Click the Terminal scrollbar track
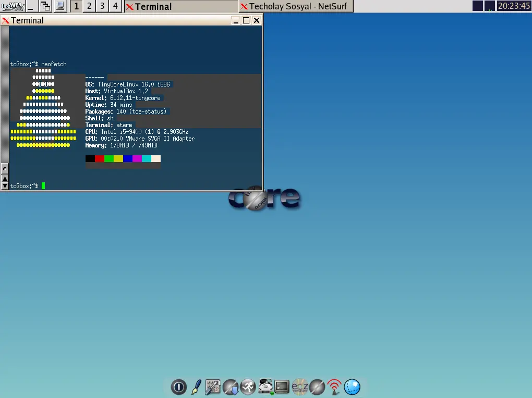 pos(5,95)
